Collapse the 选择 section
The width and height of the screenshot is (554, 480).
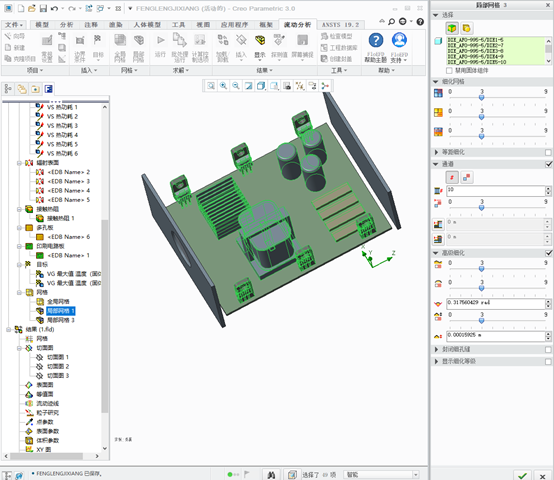point(436,15)
